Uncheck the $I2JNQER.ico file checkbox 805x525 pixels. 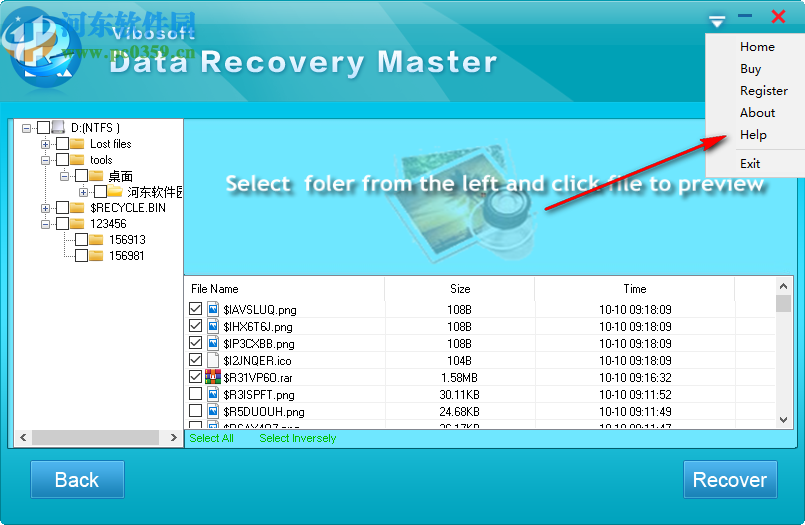click(195, 359)
